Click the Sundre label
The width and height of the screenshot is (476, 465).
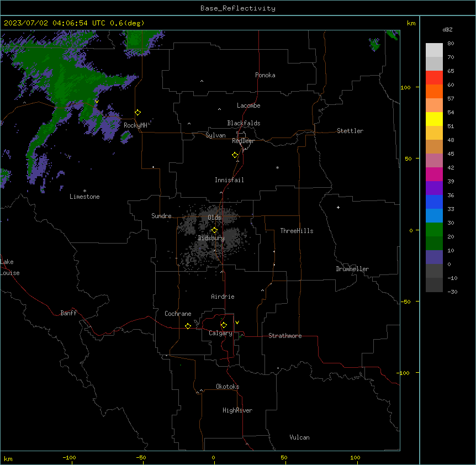click(x=161, y=216)
